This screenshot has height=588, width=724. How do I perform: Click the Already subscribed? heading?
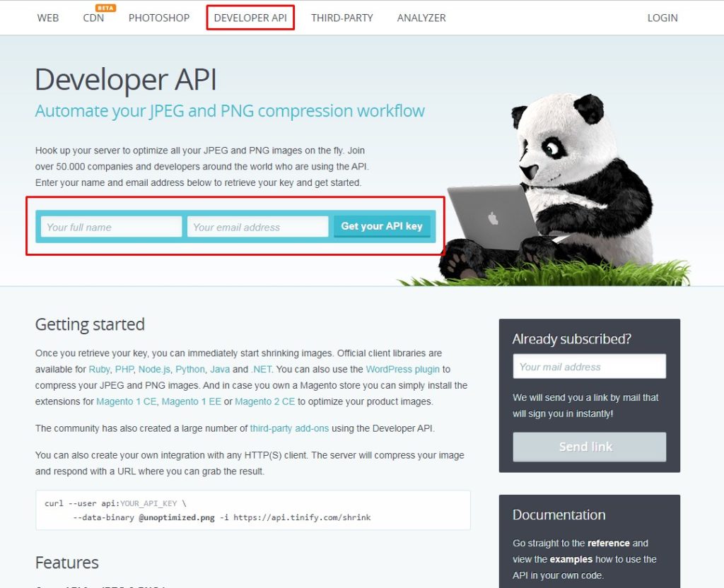[571, 339]
